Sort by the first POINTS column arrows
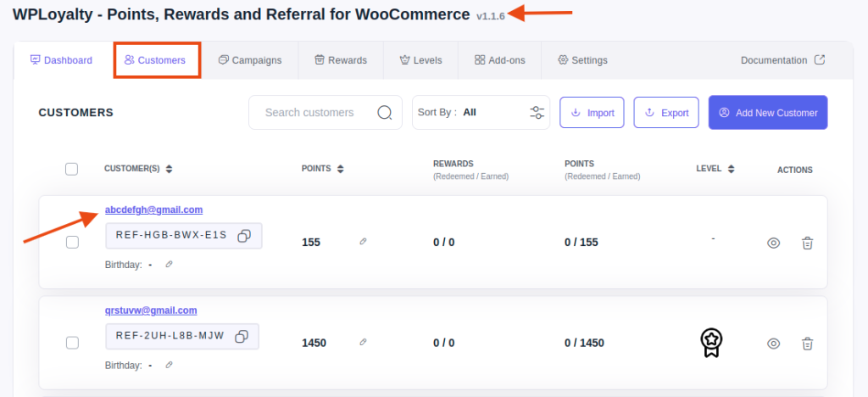Image resolution: width=868 pixels, height=397 pixels. pos(341,169)
